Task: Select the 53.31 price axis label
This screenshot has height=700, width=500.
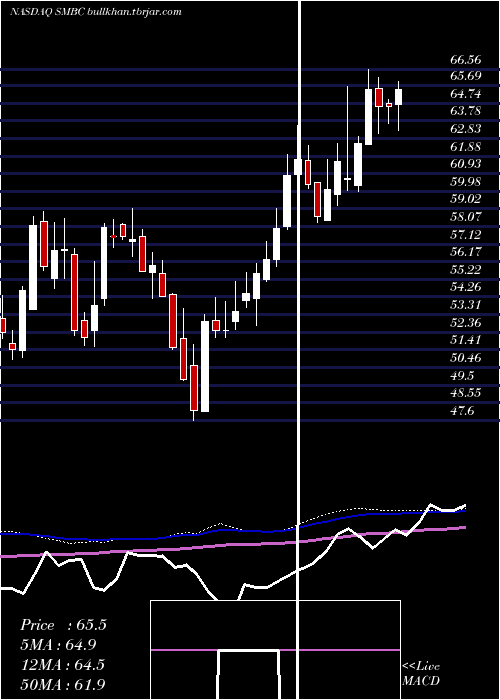Action: click(x=466, y=305)
